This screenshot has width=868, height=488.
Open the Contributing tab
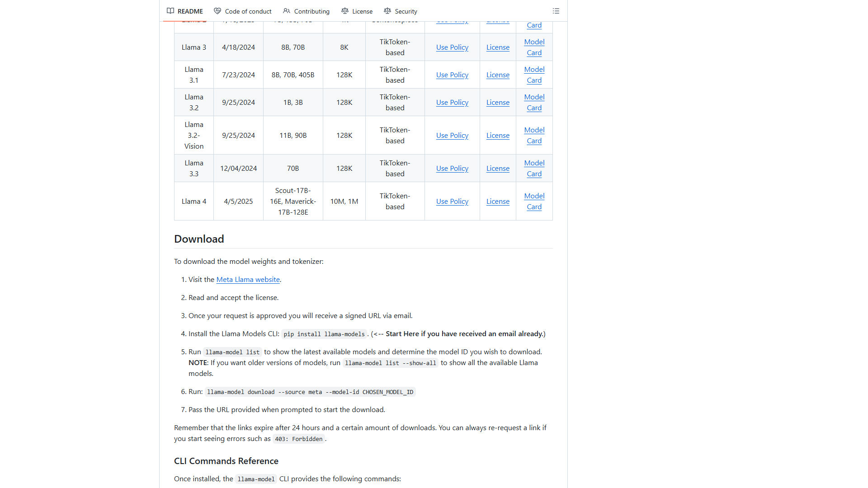307,11
